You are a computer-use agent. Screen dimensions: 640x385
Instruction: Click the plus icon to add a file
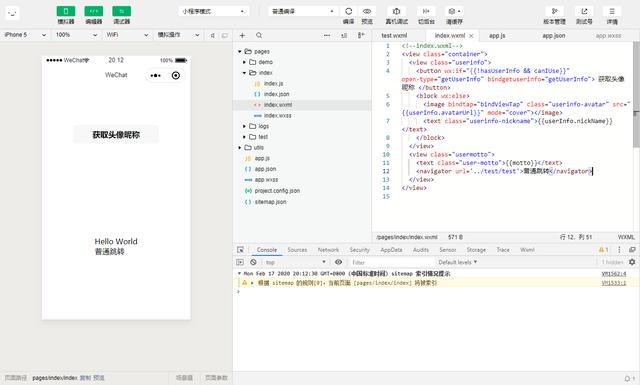(x=242, y=36)
